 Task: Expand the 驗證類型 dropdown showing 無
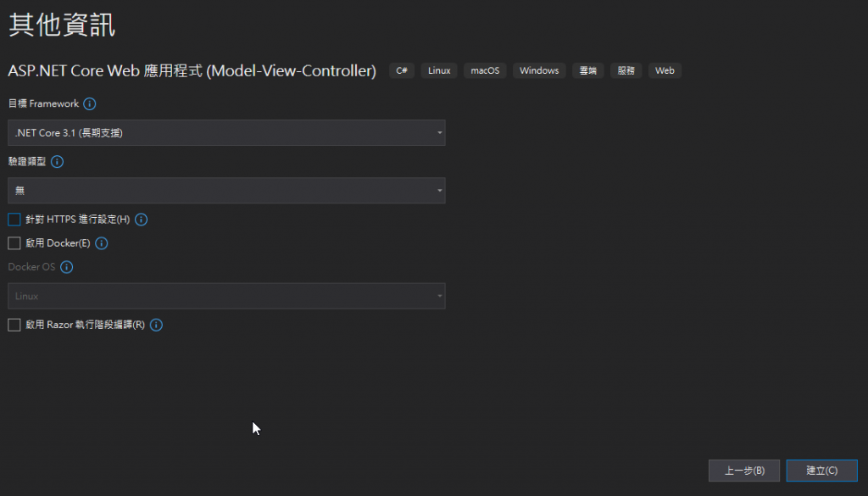tap(226, 191)
